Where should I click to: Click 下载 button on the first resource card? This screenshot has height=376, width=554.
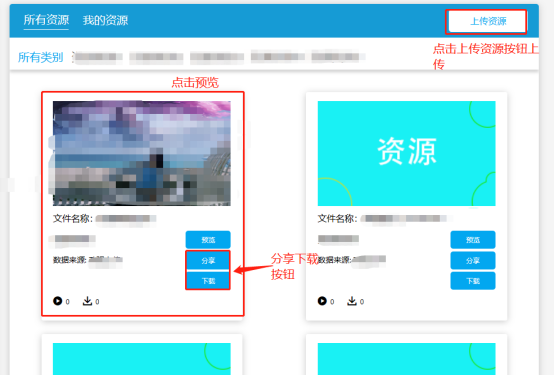pos(208,281)
